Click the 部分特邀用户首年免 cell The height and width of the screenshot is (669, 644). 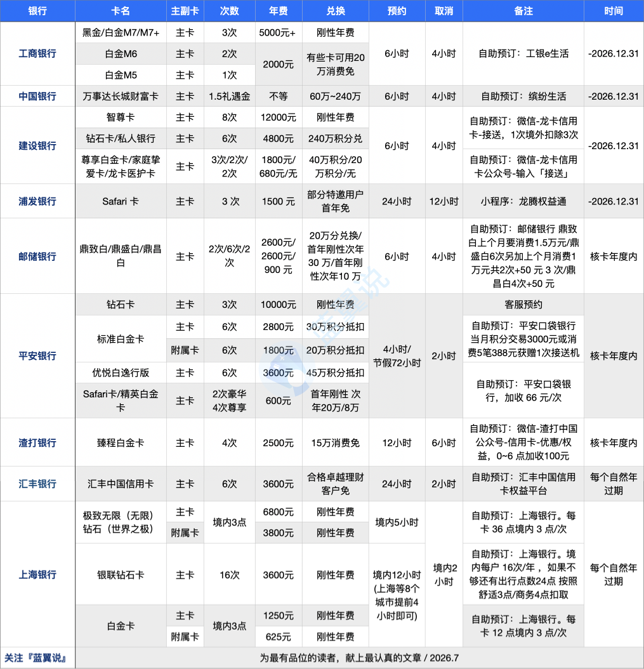click(336, 201)
